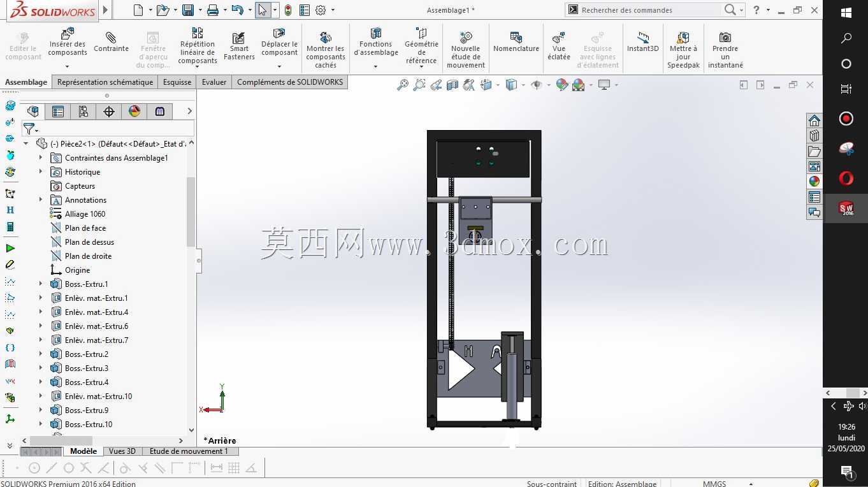Viewport: 868px width, 487px height.
Task: Collapse the Pièce2<1> root node
Action: 26,143
